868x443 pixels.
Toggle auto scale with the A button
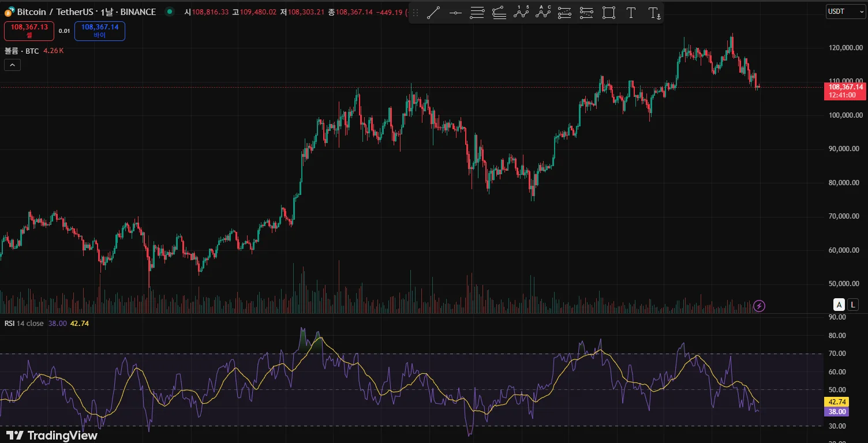[x=839, y=305]
